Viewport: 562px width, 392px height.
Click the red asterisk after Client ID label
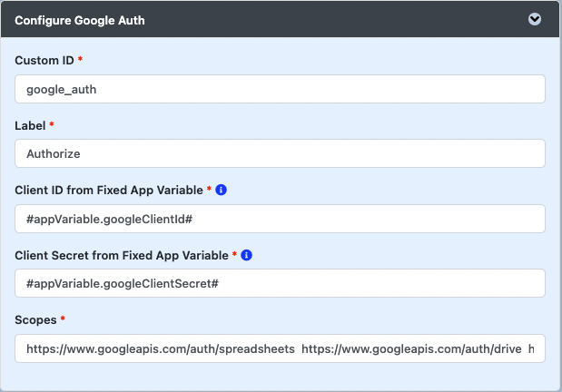point(209,189)
